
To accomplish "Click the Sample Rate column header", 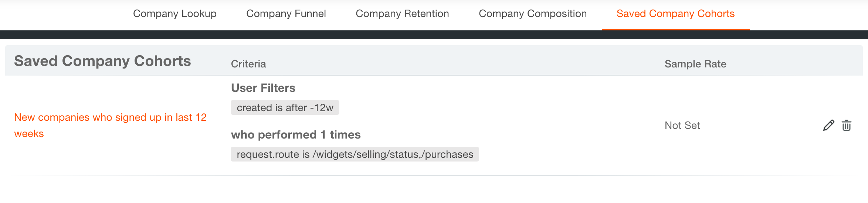I will [695, 64].
